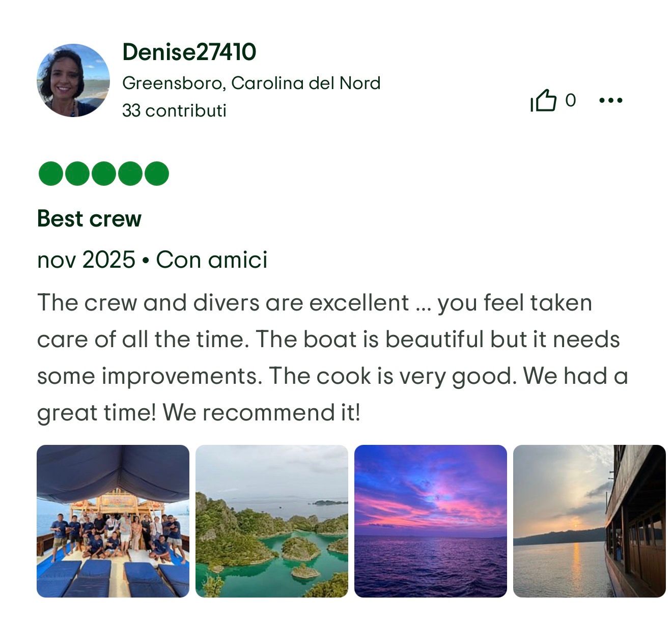Screen dimensions: 672x622
Task: Click the review text starting 'The crew and divers'
Action: pos(333,357)
